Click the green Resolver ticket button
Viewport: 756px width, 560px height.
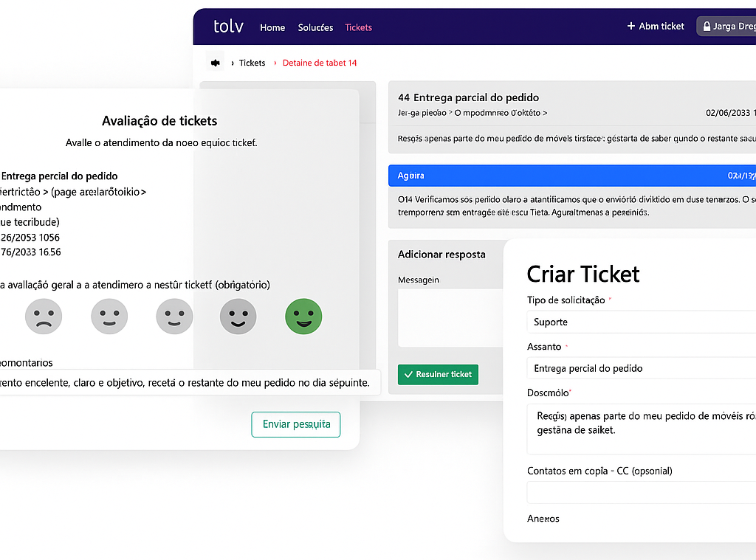(438, 374)
